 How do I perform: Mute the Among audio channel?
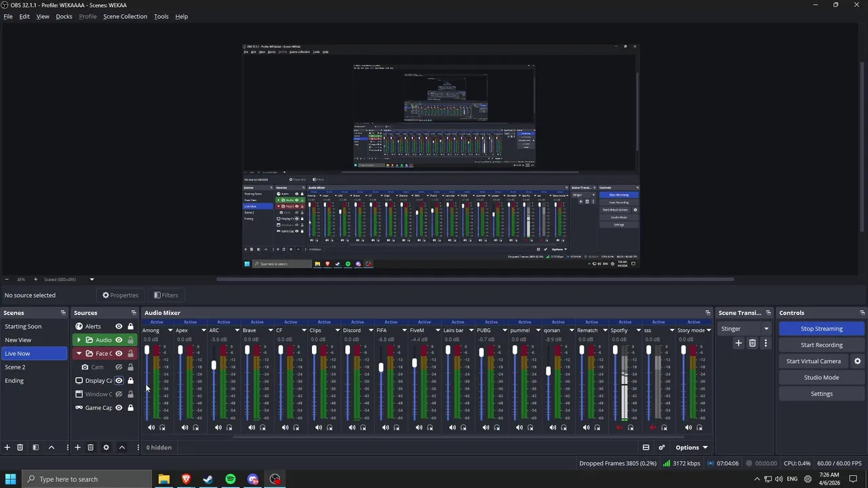pos(151,428)
